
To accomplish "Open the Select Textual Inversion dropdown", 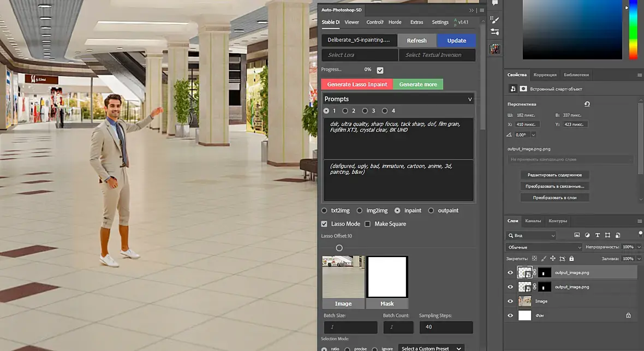I will tap(437, 55).
